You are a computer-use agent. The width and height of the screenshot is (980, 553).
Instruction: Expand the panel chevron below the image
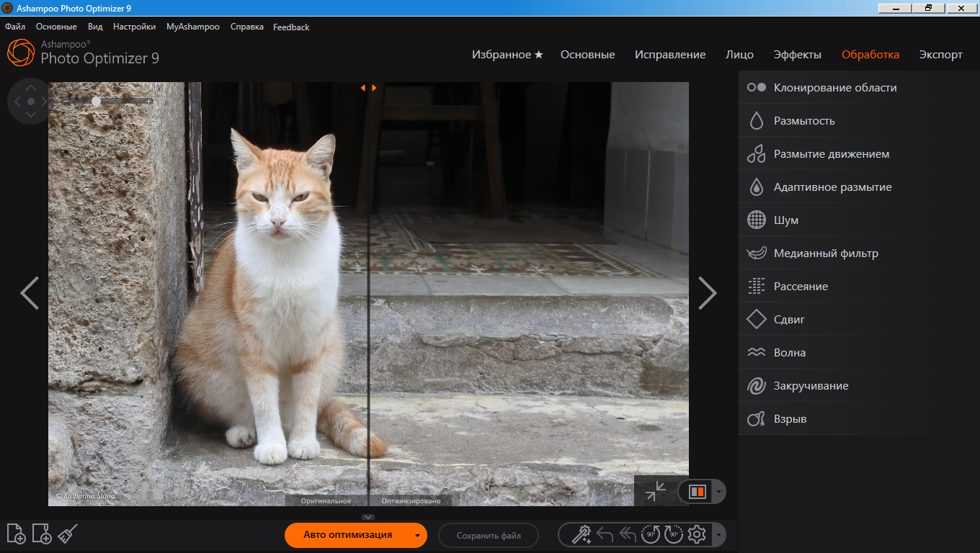[x=368, y=517]
